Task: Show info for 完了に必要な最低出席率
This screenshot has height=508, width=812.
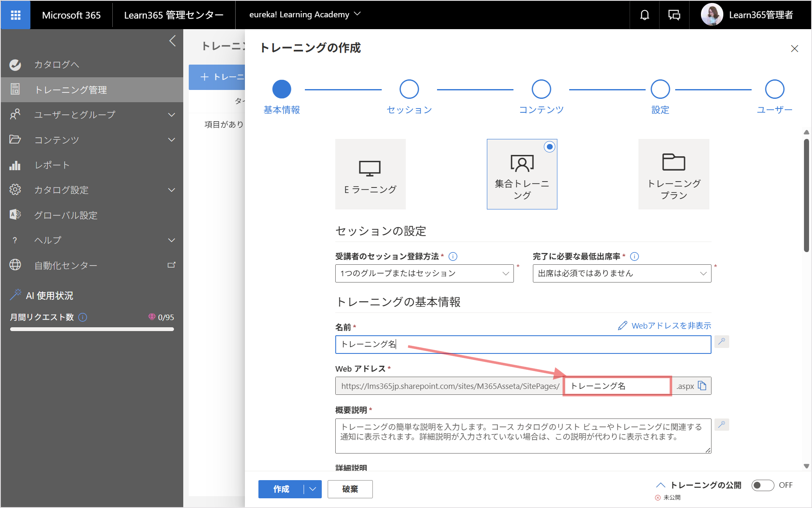Action: coord(634,256)
